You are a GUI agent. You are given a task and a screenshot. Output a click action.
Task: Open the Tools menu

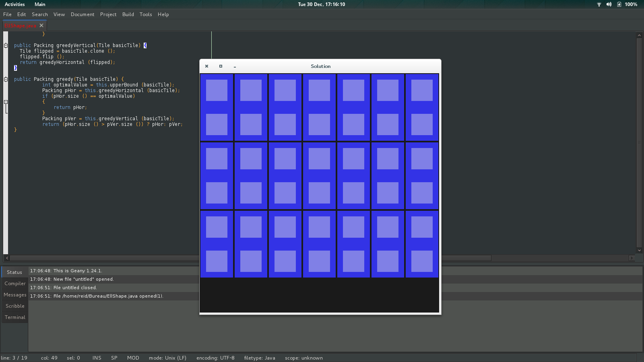click(146, 14)
